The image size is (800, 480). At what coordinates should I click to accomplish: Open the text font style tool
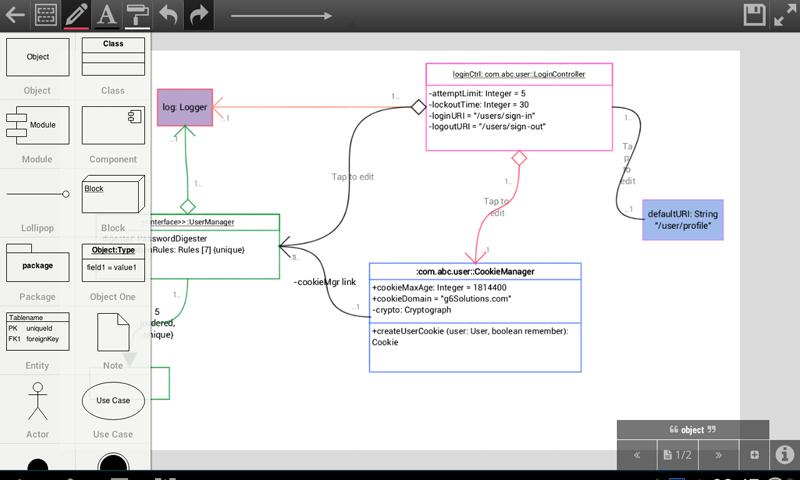click(107, 15)
